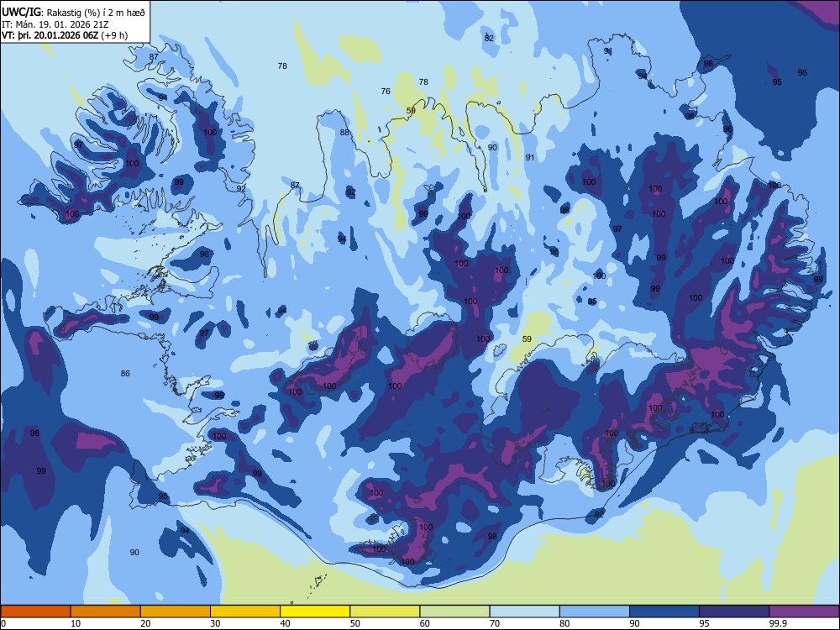Image resolution: width=840 pixels, height=630 pixels.
Task: Click the legend tick label "10"
Action: [x=76, y=623]
